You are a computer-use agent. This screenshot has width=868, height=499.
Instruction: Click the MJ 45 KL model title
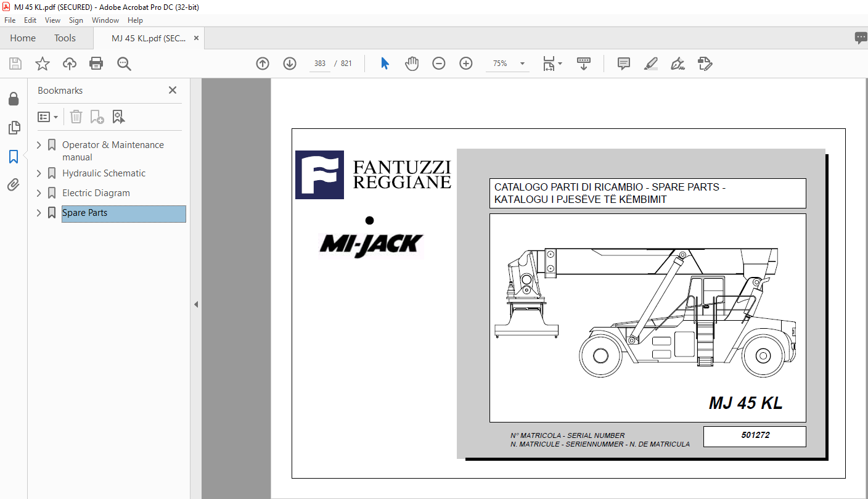745,403
